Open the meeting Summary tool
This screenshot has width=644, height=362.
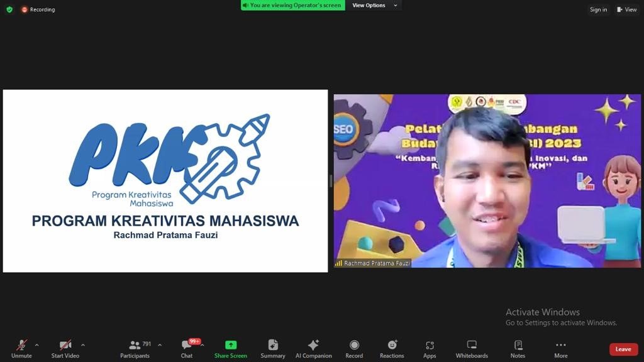[273, 348]
